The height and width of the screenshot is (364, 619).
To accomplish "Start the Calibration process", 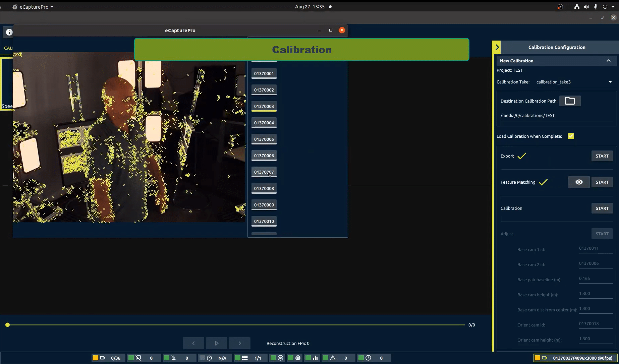I will pyautogui.click(x=602, y=208).
